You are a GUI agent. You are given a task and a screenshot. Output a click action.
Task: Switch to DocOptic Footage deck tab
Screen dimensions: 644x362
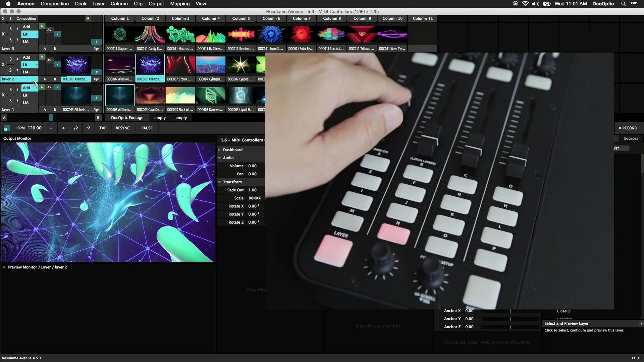pos(127,118)
